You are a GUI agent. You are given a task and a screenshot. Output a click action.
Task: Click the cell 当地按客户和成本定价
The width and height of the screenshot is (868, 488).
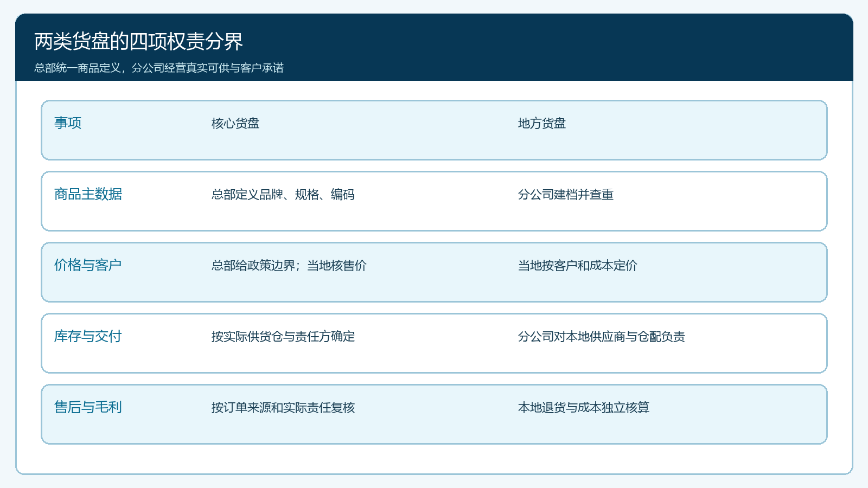[x=578, y=266]
